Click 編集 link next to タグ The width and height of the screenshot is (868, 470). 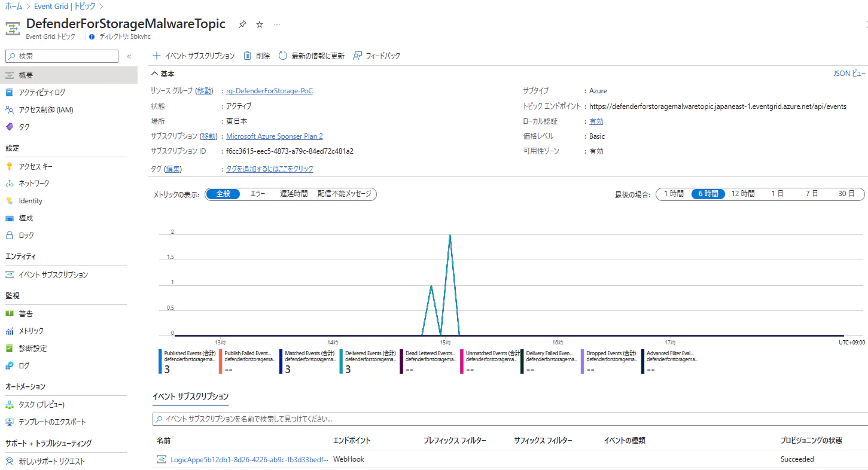point(172,169)
